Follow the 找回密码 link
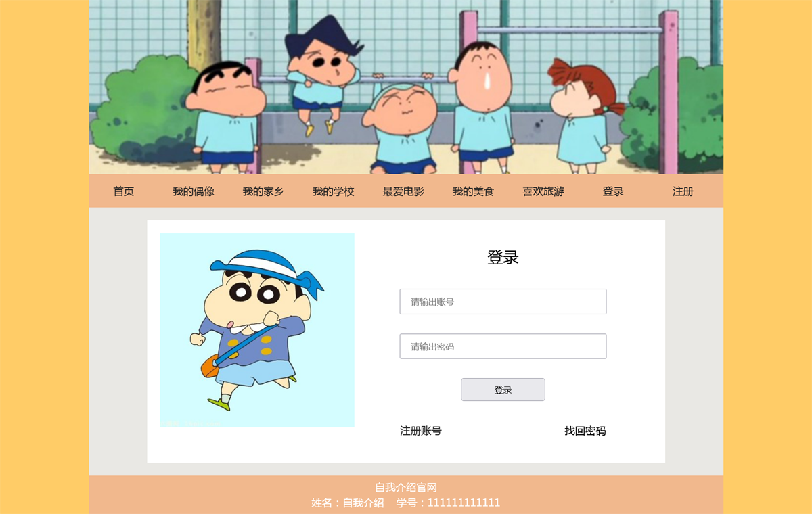 coord(585,431)
